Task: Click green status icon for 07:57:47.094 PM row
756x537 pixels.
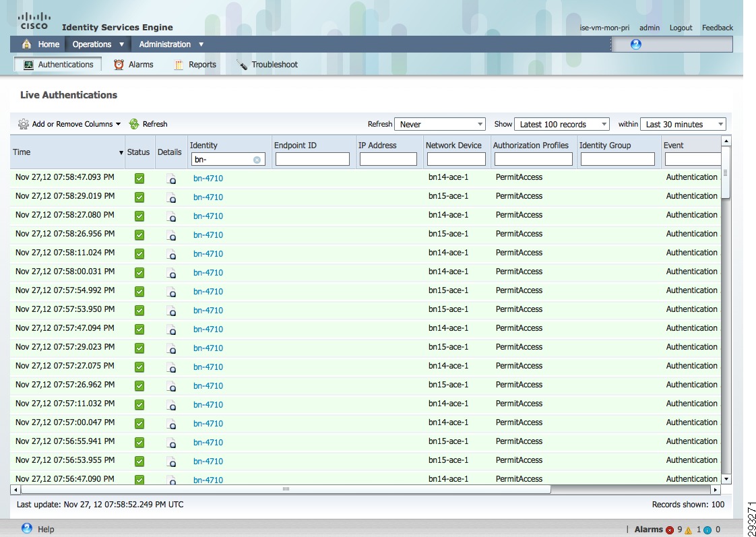Action: tap(139, 329)
